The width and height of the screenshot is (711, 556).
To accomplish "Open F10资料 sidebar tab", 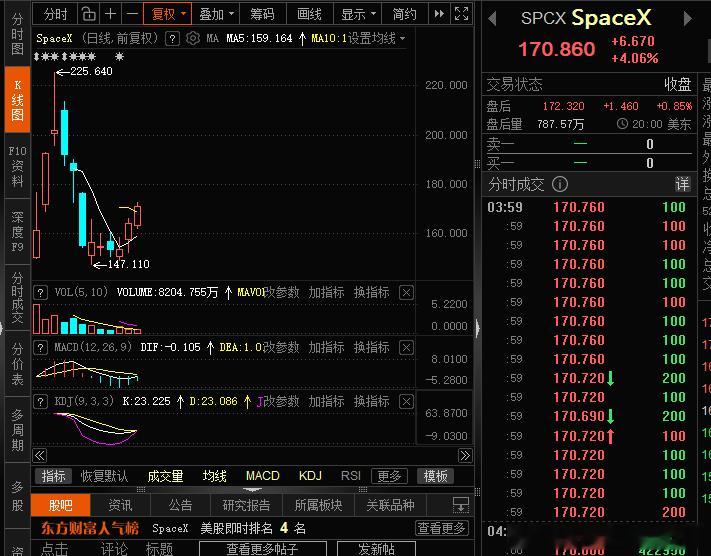I will point(17,166).
